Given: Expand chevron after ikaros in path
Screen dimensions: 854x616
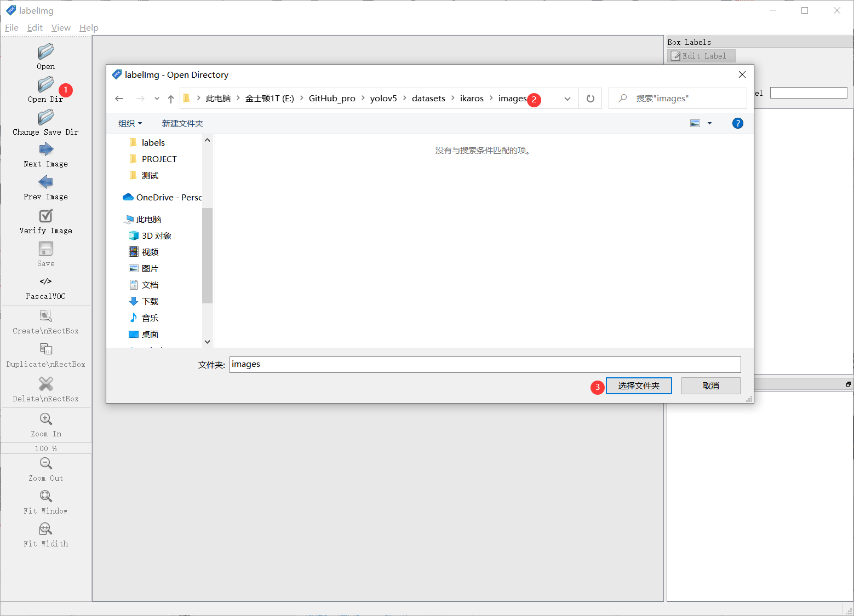Looking at the screenshot, I should 491,98.
